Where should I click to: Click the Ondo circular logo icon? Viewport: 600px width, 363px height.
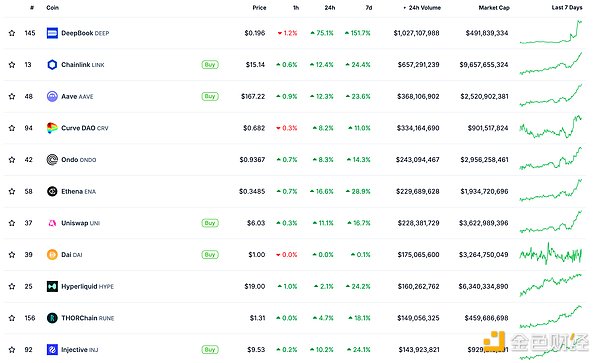point(52,160)
